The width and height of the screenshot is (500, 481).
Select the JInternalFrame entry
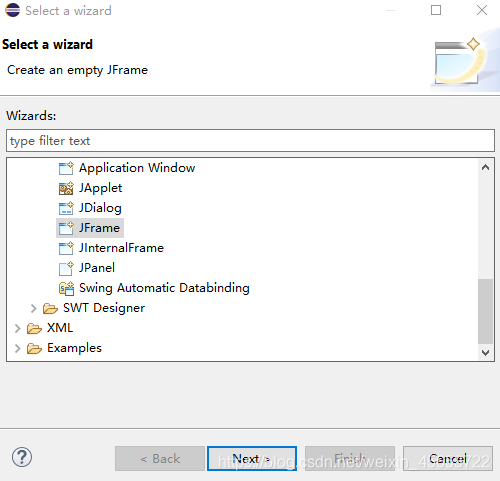point(121,248)
